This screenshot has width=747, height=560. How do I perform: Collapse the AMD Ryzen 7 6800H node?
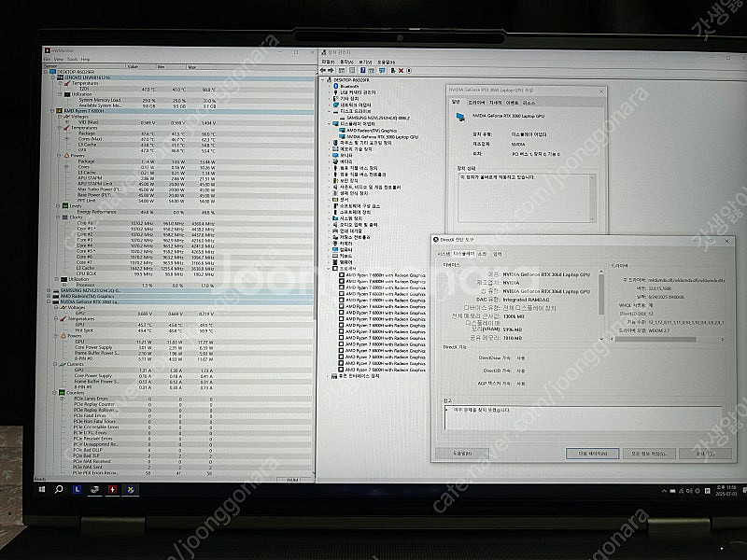[x=52, y=111]
